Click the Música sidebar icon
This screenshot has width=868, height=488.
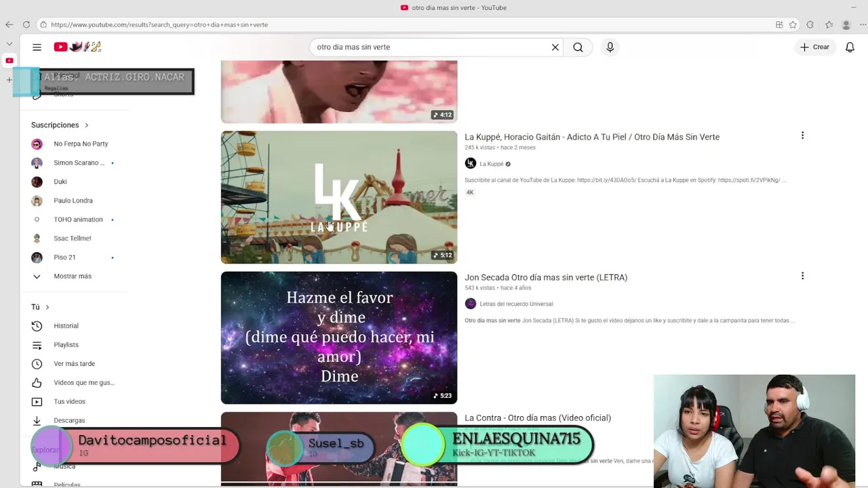click(37, 467)
